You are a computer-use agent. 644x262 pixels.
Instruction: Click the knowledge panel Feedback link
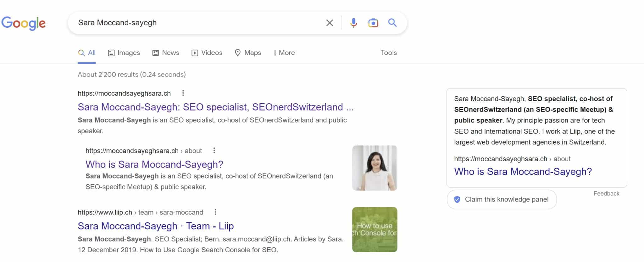tap(606, 193)
